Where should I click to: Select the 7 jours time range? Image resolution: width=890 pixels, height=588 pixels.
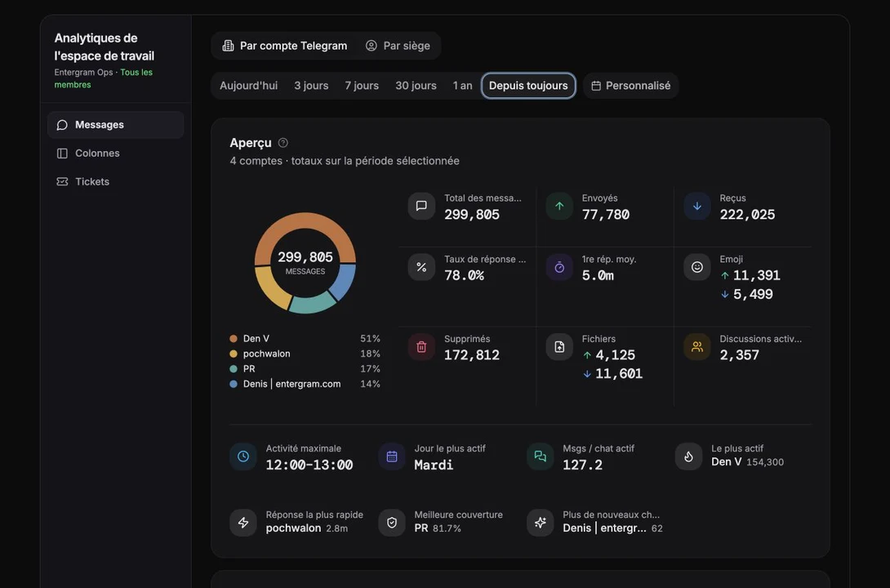tap(362, 86)
